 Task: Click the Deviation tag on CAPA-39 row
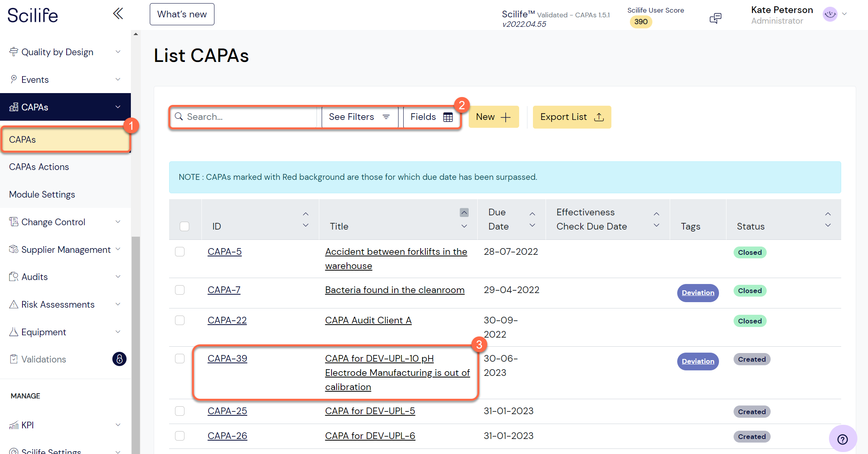pyautogui.click(x=698, y=361)
